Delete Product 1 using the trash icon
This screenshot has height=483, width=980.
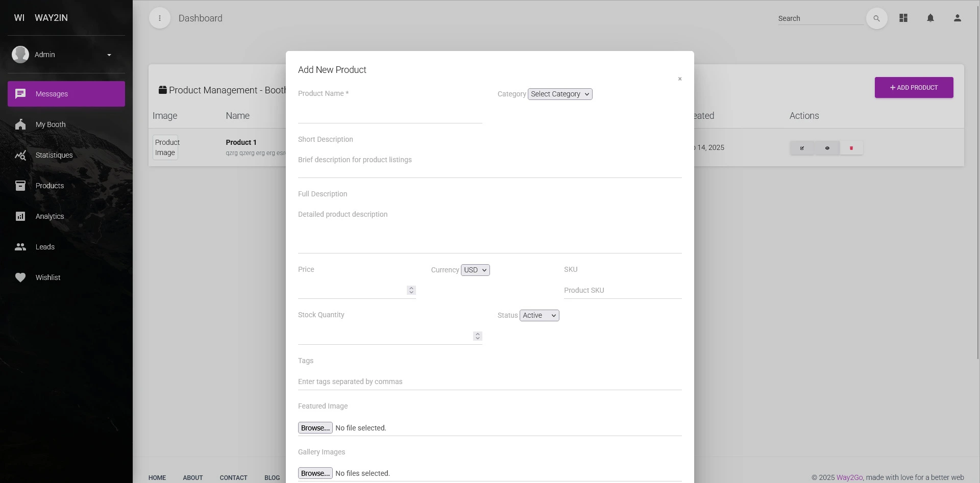point(851,148)
